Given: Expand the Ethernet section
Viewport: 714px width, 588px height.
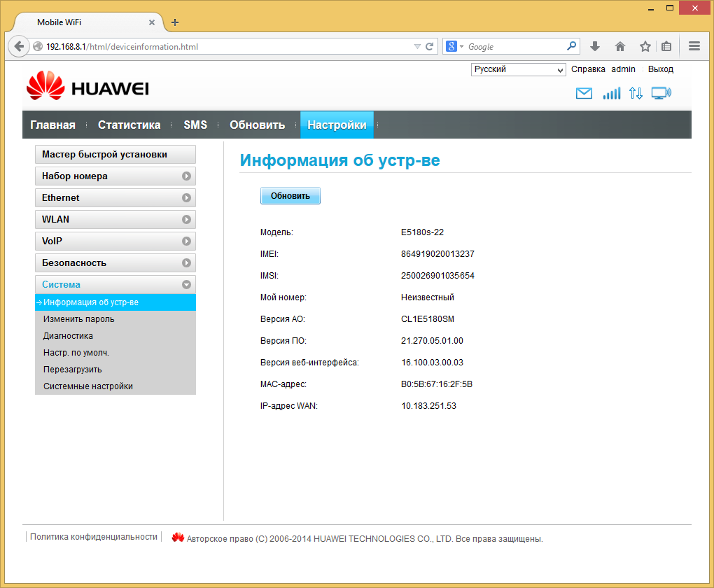Looking at the screenshot, I should point(115,197).
